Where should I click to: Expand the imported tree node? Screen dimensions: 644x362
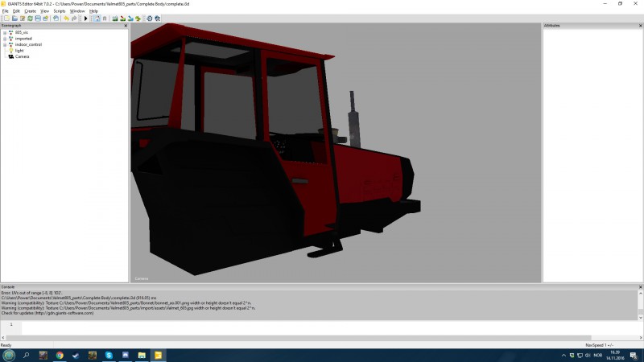5,39
